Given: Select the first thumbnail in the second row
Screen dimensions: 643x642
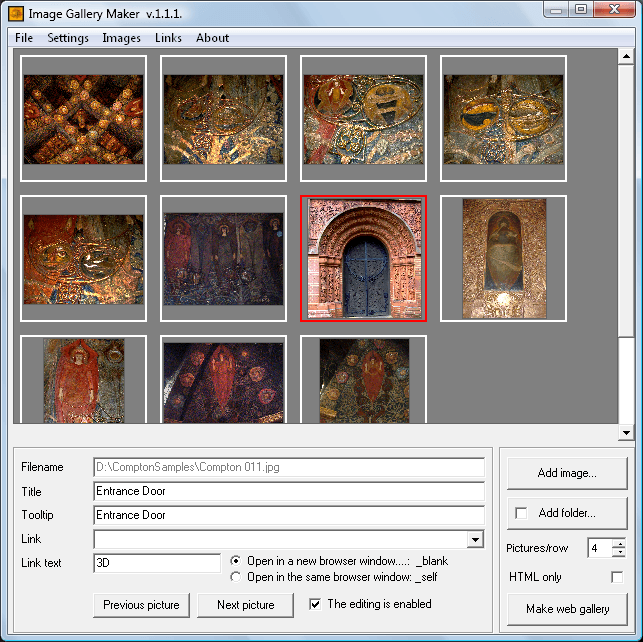Looking at the screenshot, I should pos(83,258).
